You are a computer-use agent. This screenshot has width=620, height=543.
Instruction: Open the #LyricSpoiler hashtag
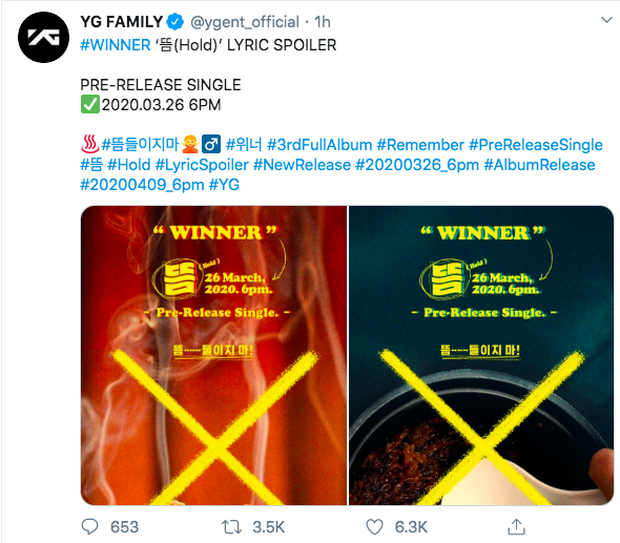(x=202, y=165)
